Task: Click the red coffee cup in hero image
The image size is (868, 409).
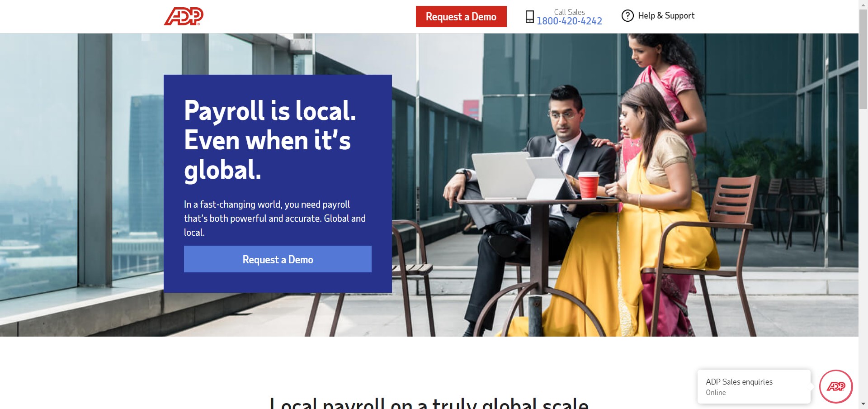Action: coord(589,185)
